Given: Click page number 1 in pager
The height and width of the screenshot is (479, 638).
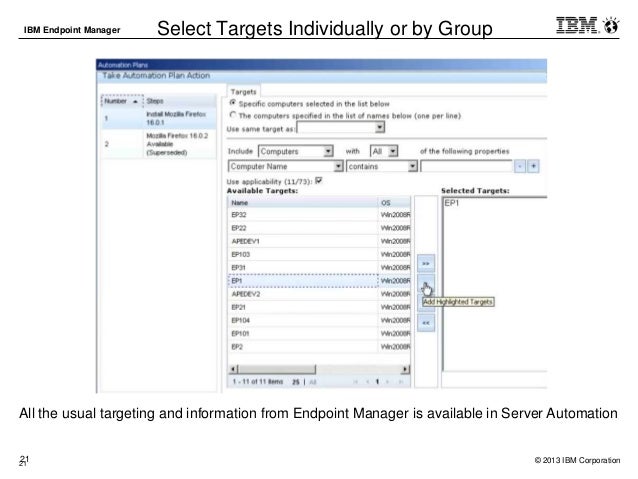Looking at the screenshot, I should click(x=377, y=382).
